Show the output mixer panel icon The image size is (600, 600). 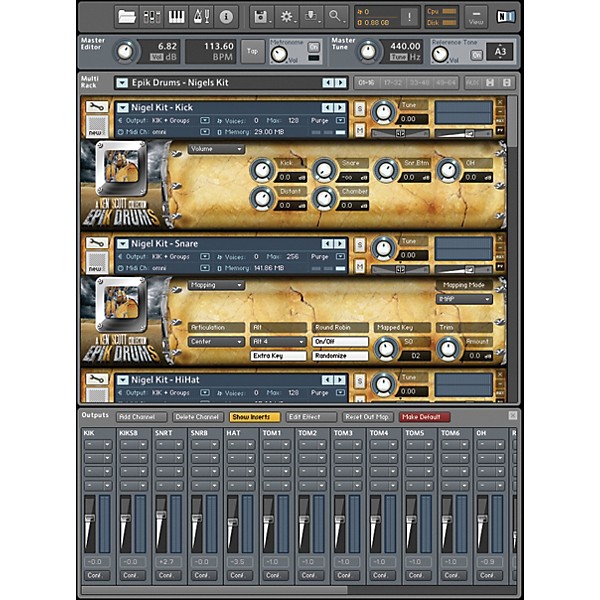[x=152, y=17]
